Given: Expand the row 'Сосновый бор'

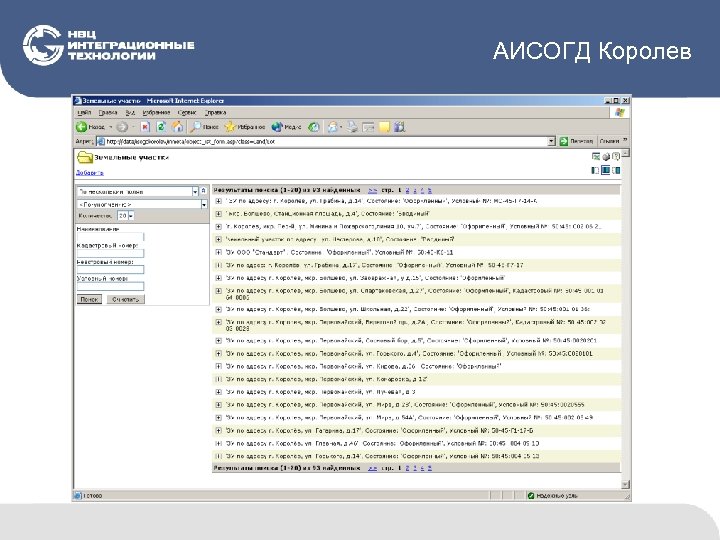Looking at the screenshot, I should click(x=218, y=341).
